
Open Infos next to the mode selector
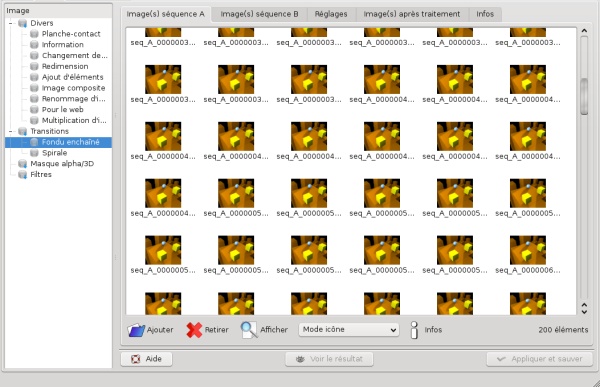tap(426, 330)
